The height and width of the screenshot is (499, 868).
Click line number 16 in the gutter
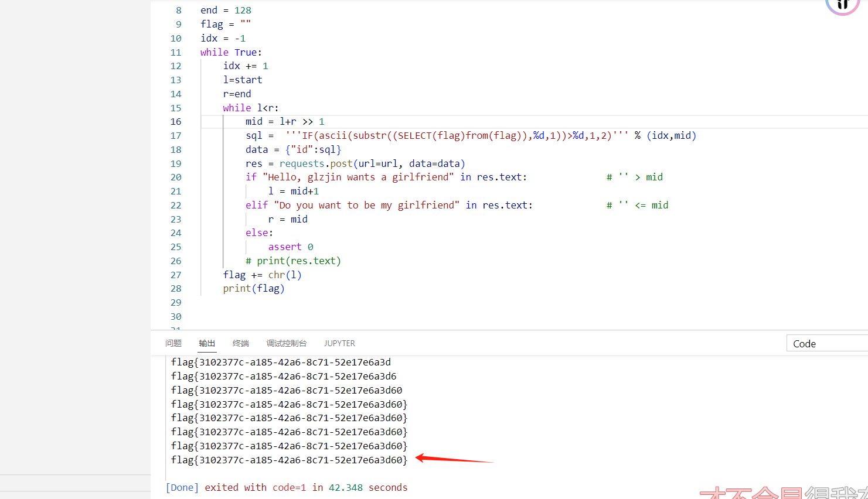(x=176, y=122)
